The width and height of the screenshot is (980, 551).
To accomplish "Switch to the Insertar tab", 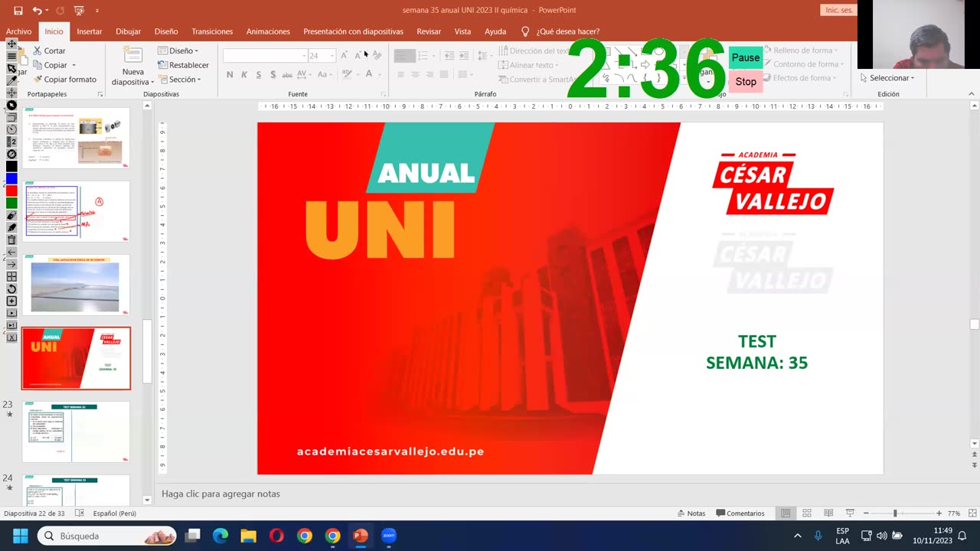I will click(90, 31).
